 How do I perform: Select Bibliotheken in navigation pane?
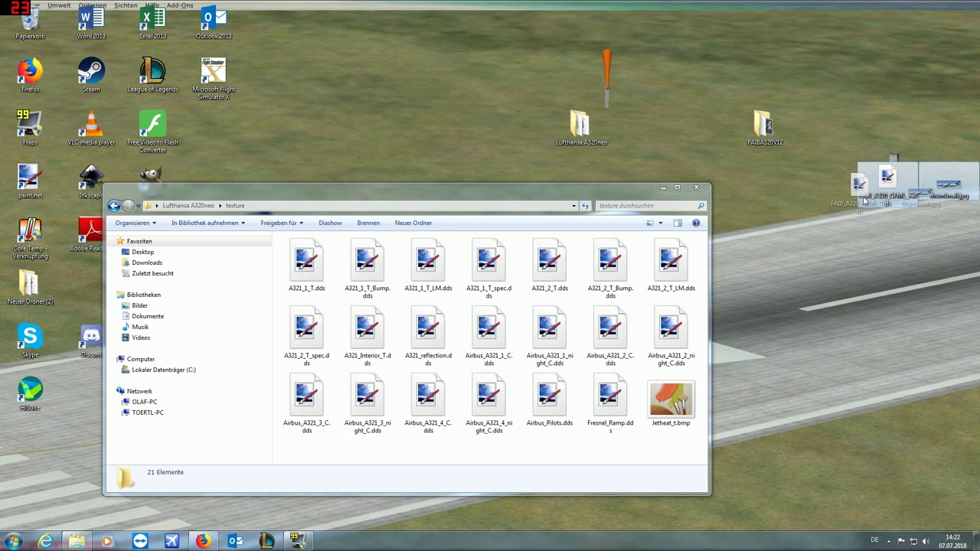tap(143, 295)
